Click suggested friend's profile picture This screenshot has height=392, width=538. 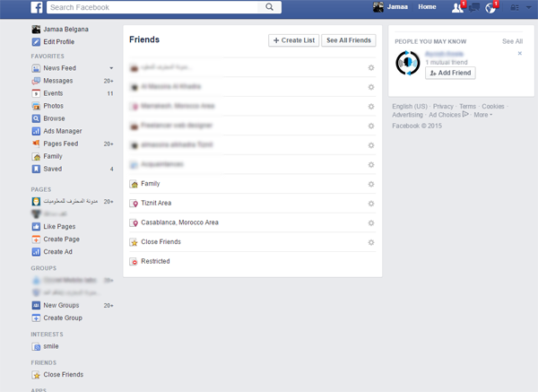click(x=408, y=63)
